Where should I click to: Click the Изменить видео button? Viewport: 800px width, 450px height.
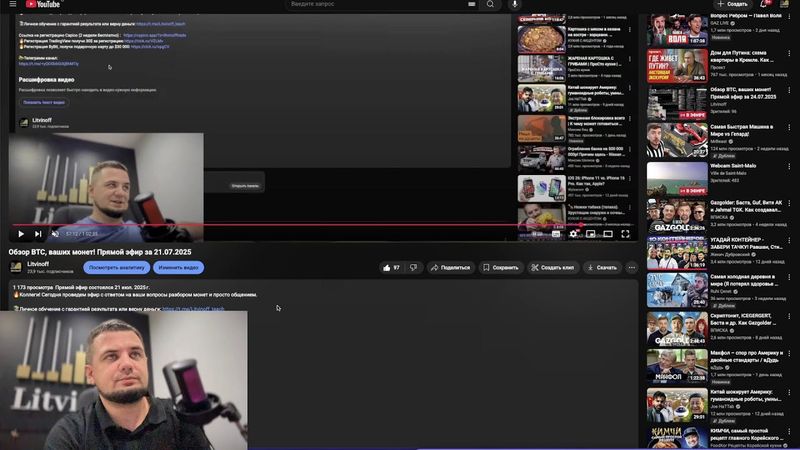pyautogui.click(x=179, y=267)
